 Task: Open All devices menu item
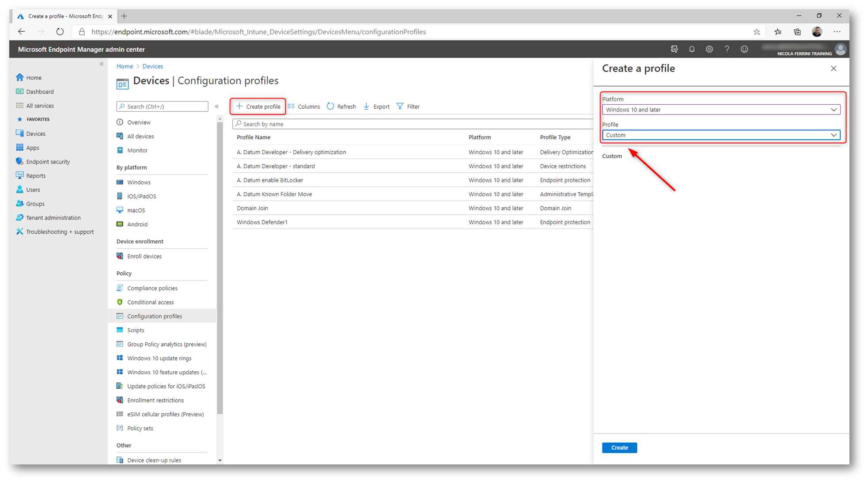(x=140, y=137)
